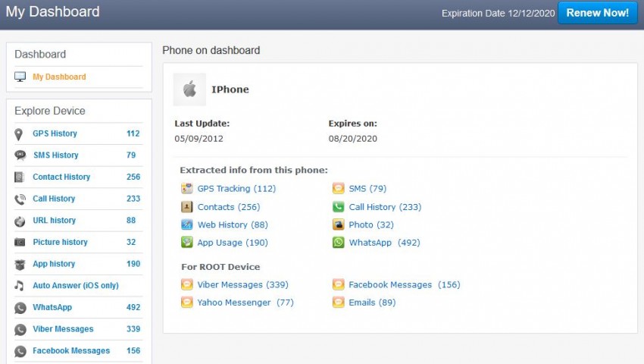Open Web History (88) link
This screenshot has width=644, height=364.
point(233,225)
